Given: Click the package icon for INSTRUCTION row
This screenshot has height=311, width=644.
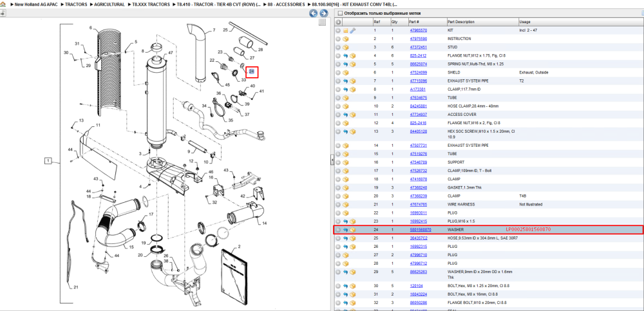Looking at the screenshot, I should coord(345,39).
